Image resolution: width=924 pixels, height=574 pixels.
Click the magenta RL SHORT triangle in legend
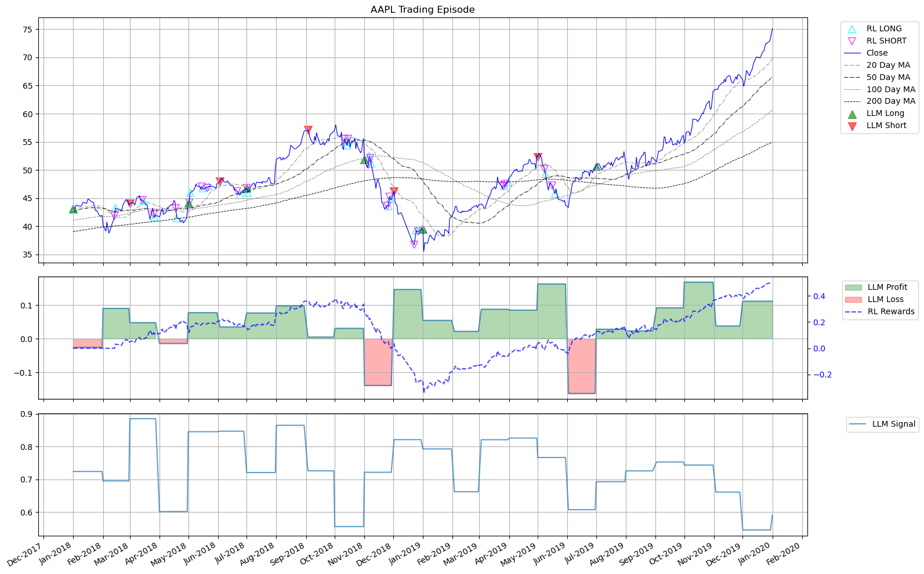(851, 41)
